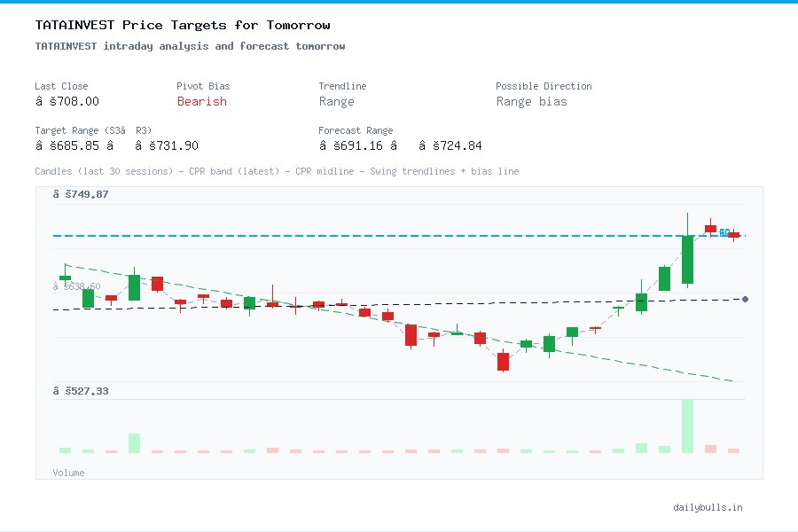Select the blue dashed resistance line
This screenshot has height=532, width=798.
[x=355, y=235]
